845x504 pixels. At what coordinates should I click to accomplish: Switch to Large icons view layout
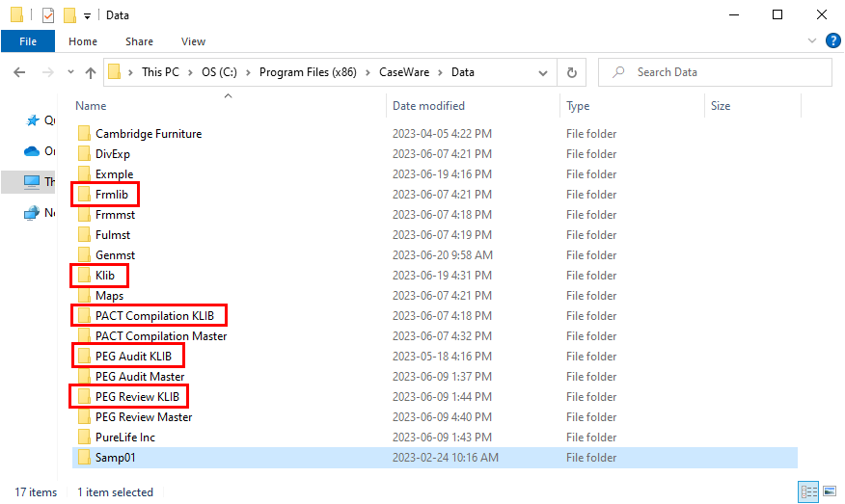point(830,491)
